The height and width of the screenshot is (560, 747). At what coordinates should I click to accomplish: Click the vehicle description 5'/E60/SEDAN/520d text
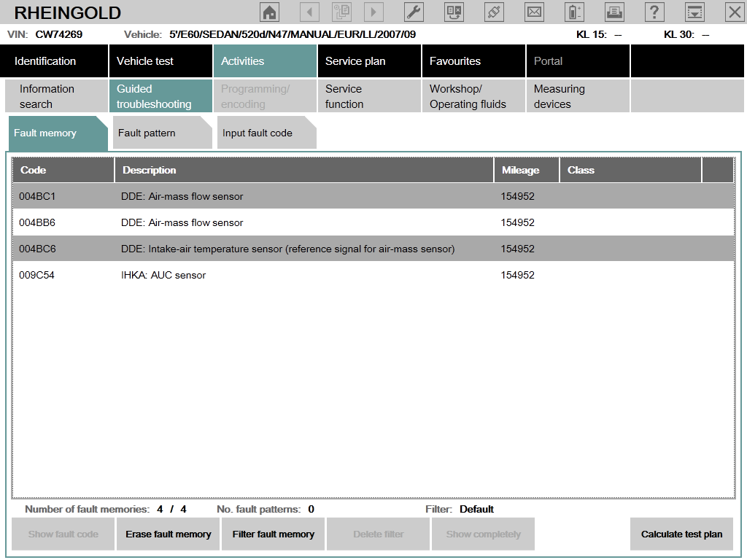coord(293,34)
